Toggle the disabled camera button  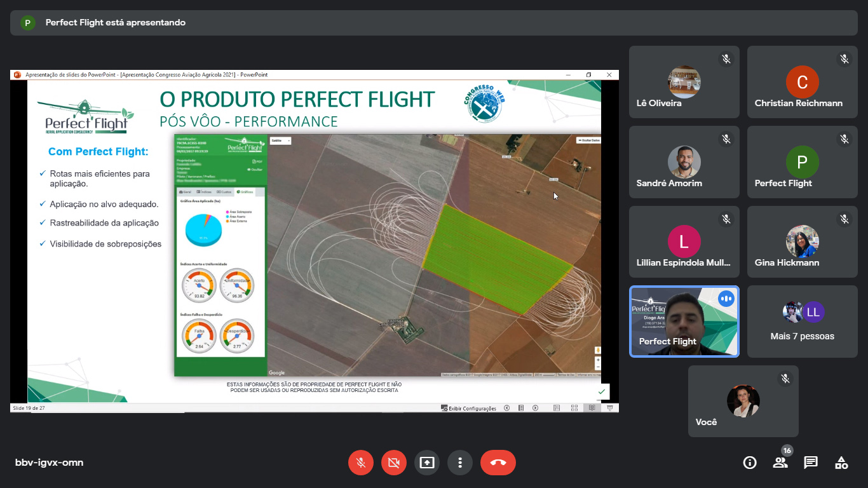394,463
